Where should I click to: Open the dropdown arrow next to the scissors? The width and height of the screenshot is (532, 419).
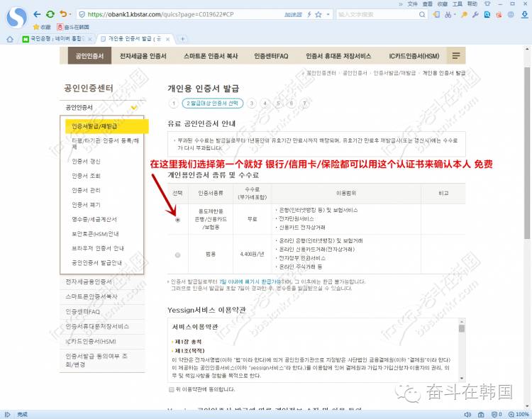(454, 15)
